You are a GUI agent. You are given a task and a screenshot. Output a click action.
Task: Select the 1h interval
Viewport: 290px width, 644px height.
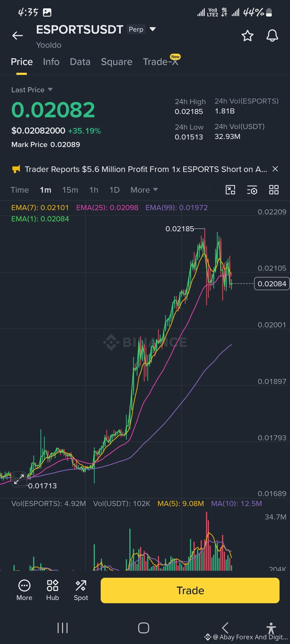[x=94, y=190]
